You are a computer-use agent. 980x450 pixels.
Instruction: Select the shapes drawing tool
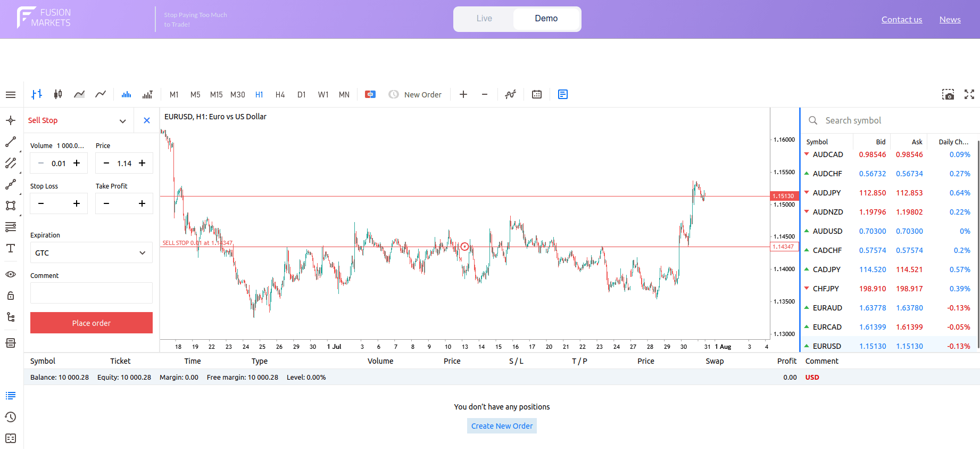tap(11, 206)
